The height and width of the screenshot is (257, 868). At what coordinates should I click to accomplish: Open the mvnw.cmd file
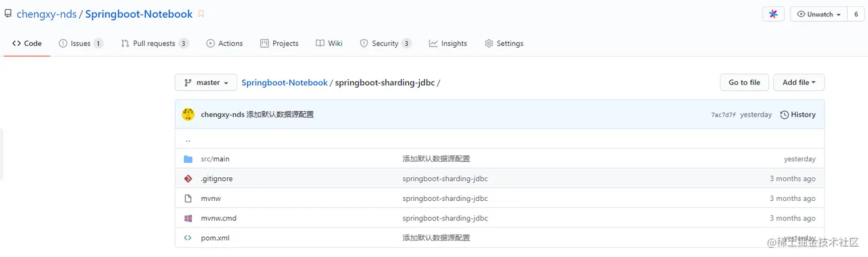pyautogui.click(x=219, y=218)
